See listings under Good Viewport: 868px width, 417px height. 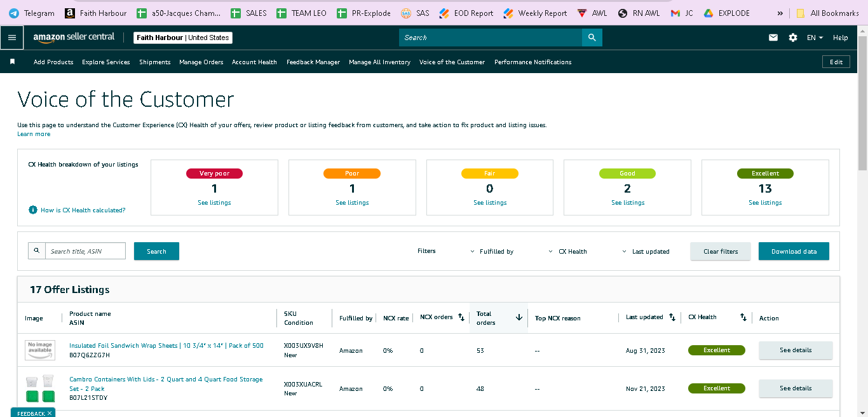click(x=628, y=203)
